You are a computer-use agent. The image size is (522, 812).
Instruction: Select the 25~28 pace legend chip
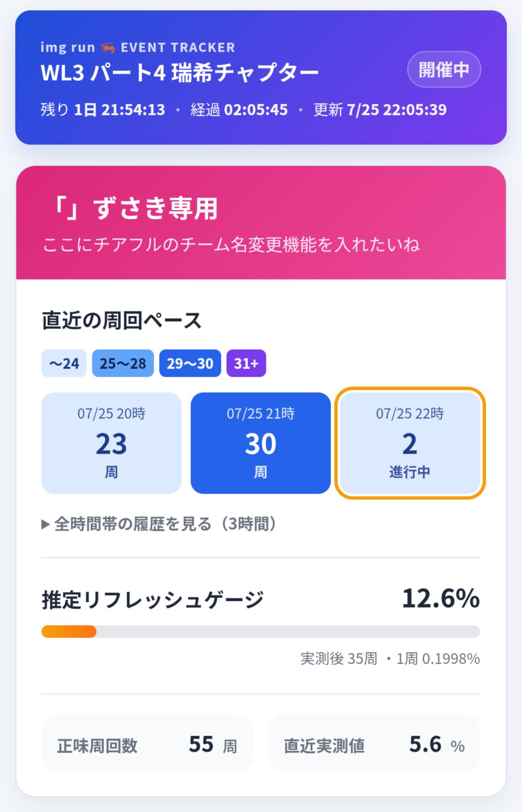[x=123, y=363]
